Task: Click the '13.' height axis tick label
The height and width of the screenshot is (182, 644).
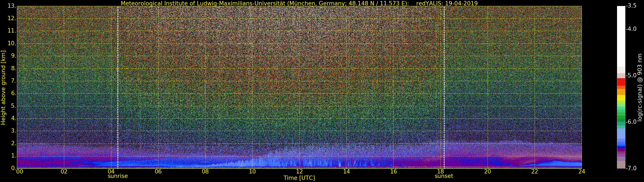Action: point(12,6)
